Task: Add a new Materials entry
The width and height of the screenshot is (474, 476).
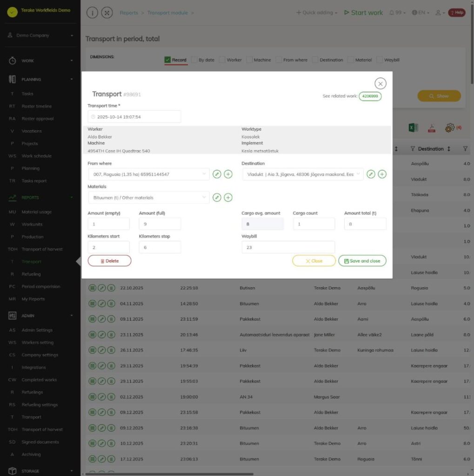Action: pos(228,198)
